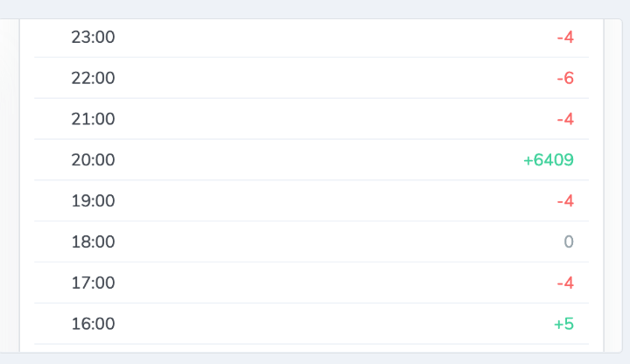Select the green +5 value

point(563,324)
